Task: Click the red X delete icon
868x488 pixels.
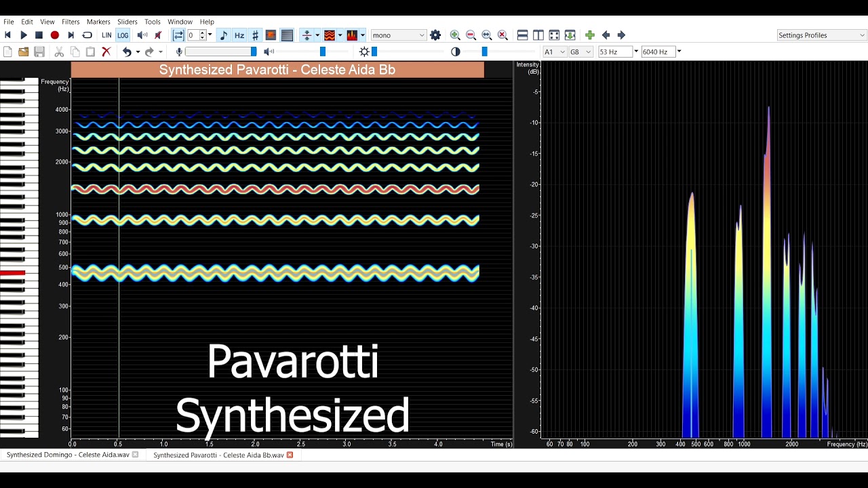Action: click(106, 52)
